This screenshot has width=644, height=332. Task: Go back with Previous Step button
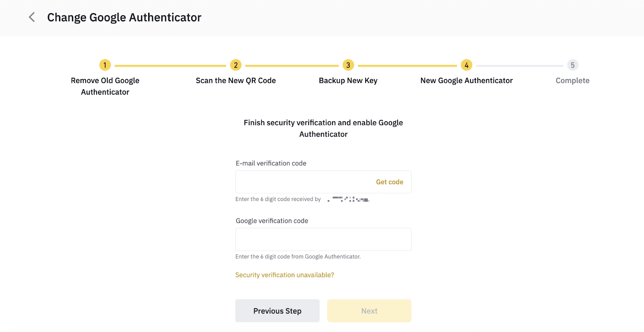click(x=277, y=311)
